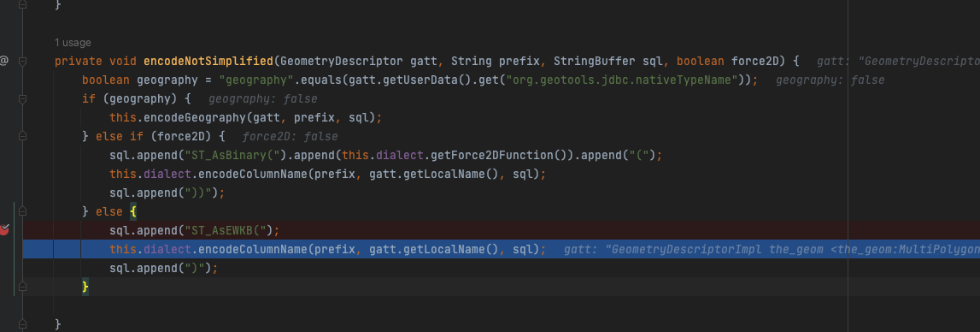Collapse the else if (force2D) block fold marker

pyautogui.click(x=22, y=136)
